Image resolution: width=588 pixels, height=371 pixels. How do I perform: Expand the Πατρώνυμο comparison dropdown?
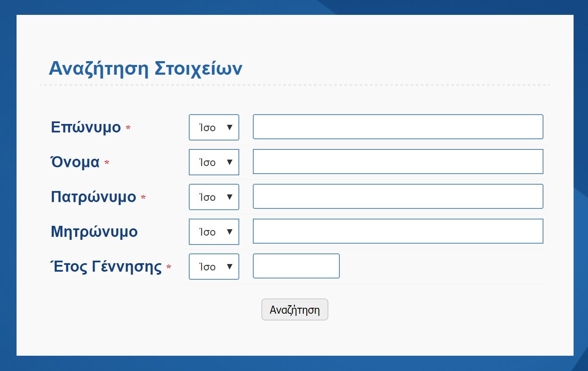[214, 197]
